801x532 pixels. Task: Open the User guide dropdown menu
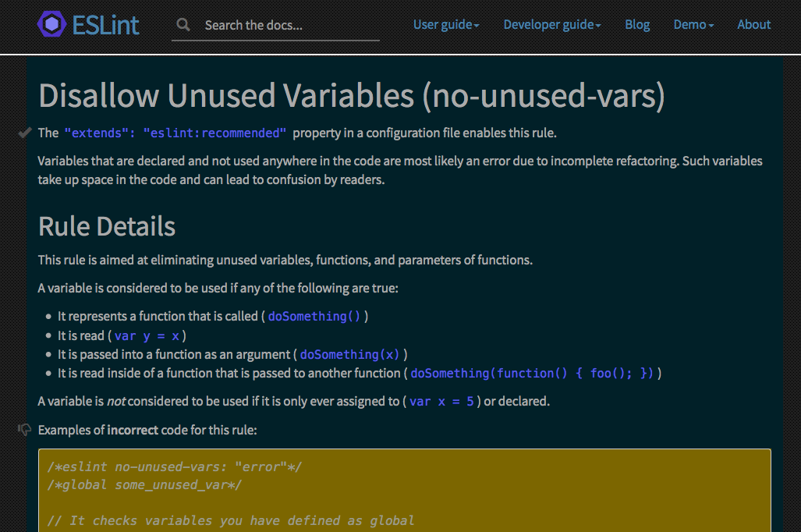click(446, 24)
